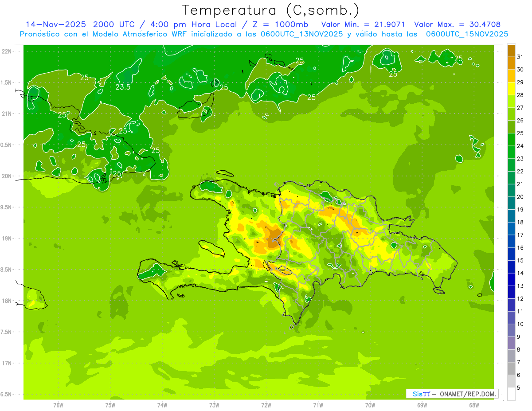Click the '68W' longitude axis label
532x411 pixels.
[474, 405]
